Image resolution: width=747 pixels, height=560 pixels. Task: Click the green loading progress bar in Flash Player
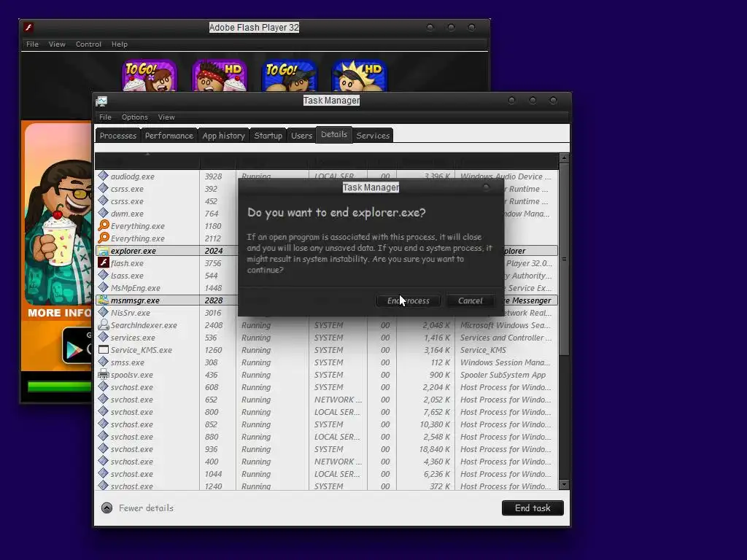coord(60,386)
